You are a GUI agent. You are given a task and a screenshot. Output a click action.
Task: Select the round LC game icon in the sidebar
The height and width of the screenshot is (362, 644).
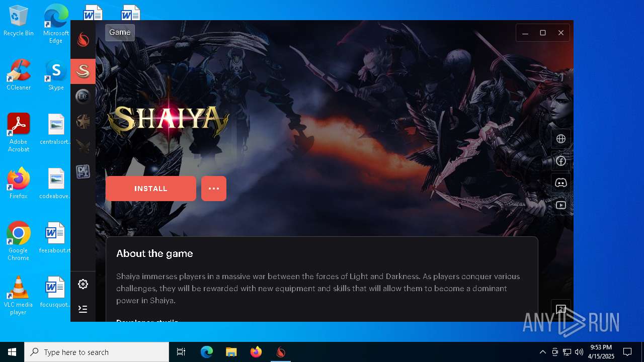pos(83,96)
